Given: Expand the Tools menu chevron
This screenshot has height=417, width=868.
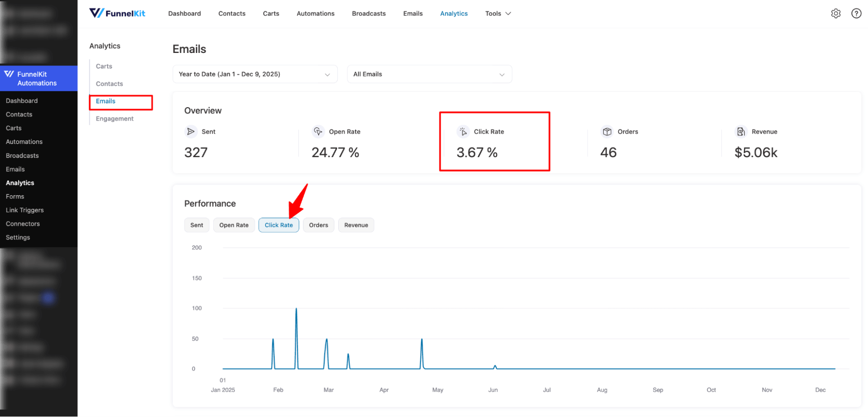Looking at the screenshot, I should (x=508, y=13).
